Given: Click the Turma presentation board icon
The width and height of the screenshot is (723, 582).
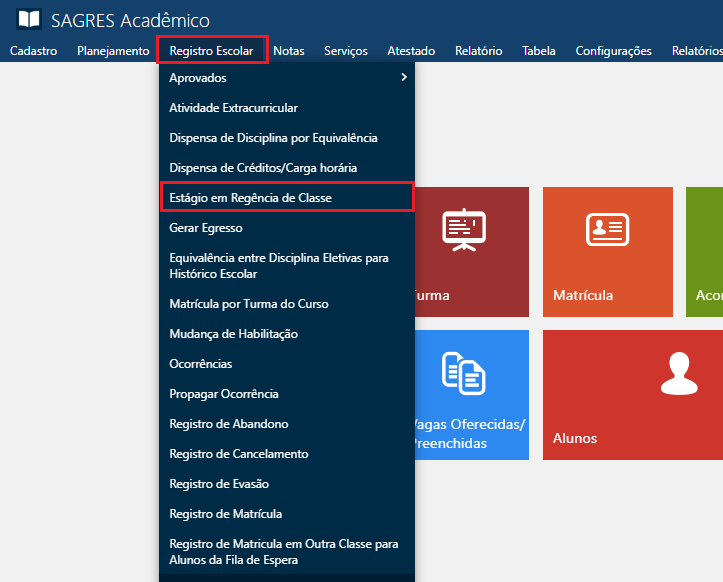Looking at the screenshot, I should [x=463, y=230].
